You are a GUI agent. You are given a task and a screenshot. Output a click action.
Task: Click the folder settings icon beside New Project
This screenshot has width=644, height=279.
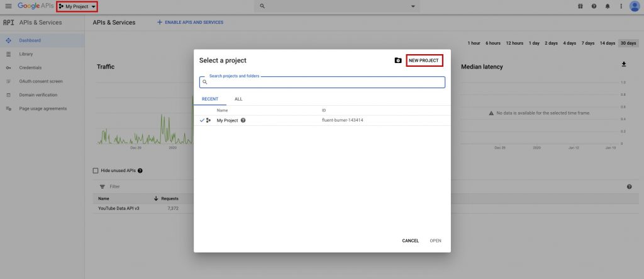[x=397, y=60]
